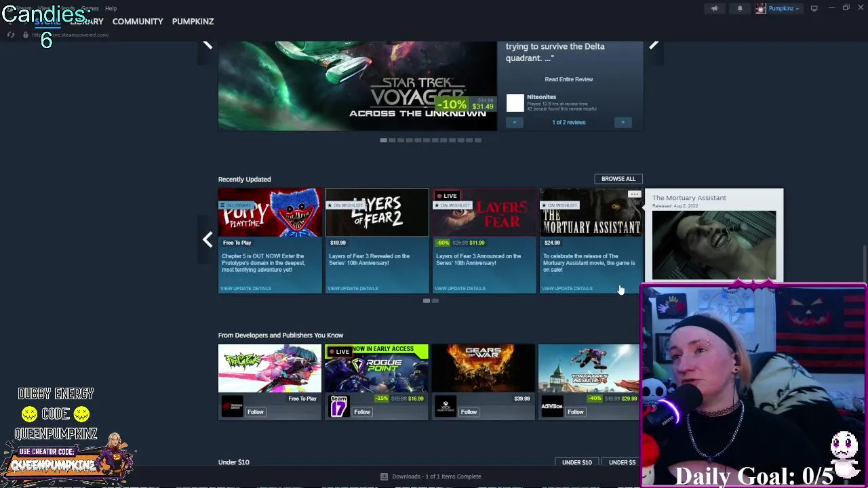Select the first featured carousel dot
This screenshot has height=488, width=868.
[x=383, y=140]
